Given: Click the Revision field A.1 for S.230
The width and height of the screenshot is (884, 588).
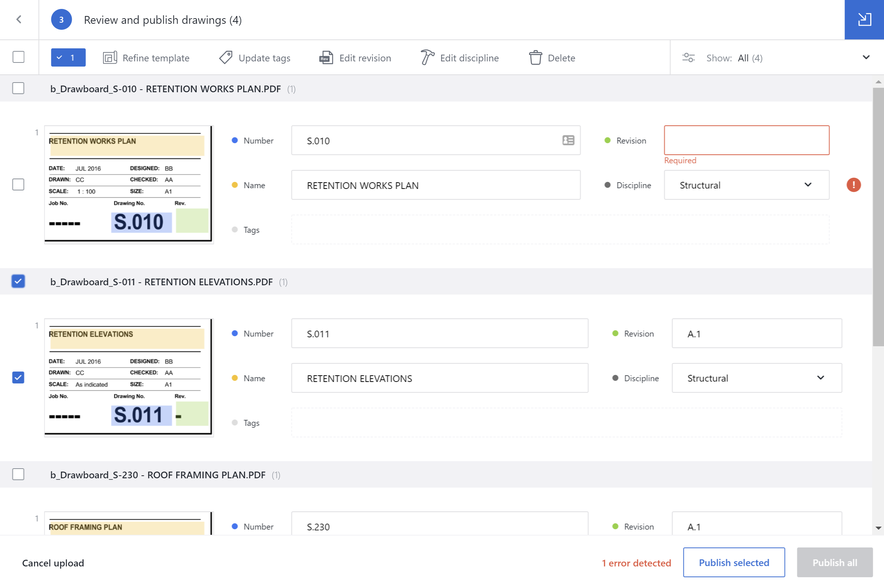Looking at the screenshot, I should [x=756, y=524].
